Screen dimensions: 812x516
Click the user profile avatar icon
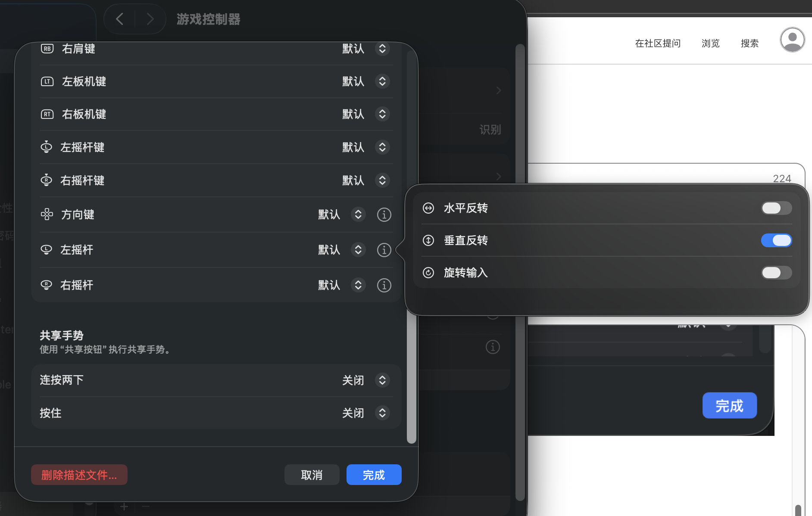point(792,40)
